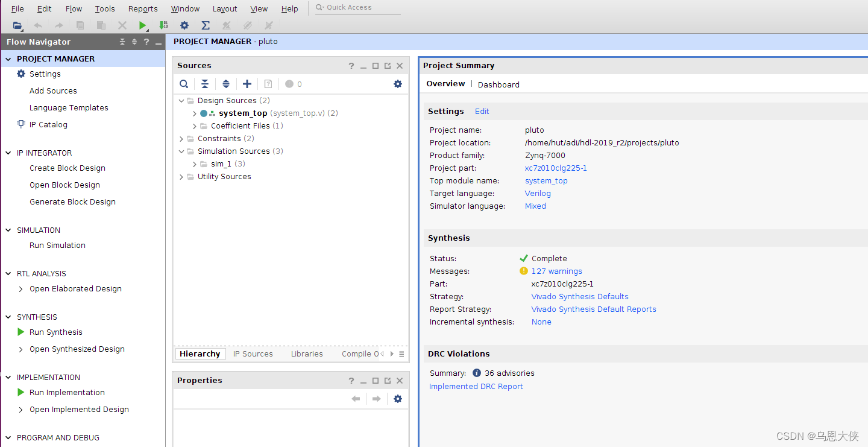Open the File menu
The image size is (868, 447).
click(17, 8)
